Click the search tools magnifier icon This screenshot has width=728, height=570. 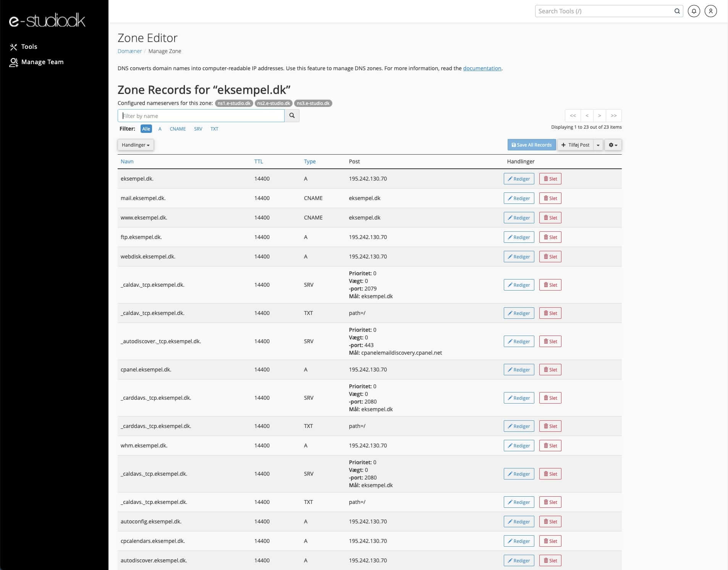coord(677,11)
